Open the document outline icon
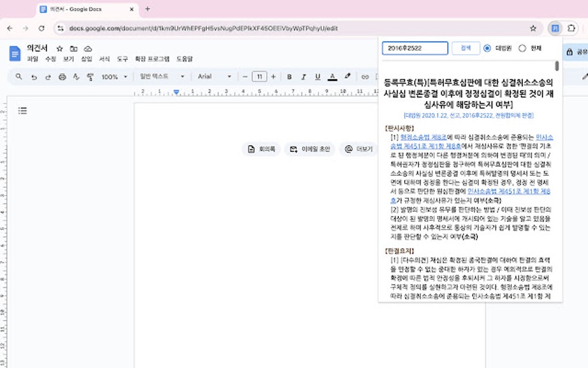This screenshot has height=368, width=588. pos(22,111)
